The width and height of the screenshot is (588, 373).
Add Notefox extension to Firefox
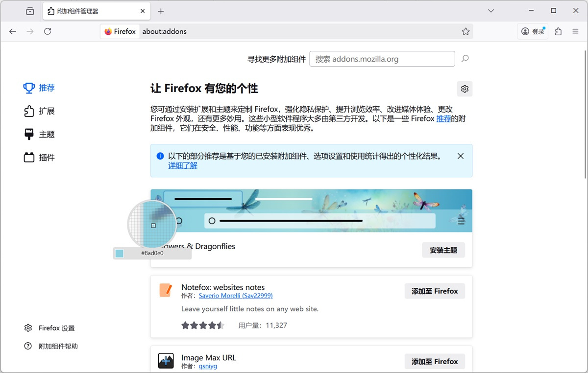pyautogui.click(x=434, y=291)
